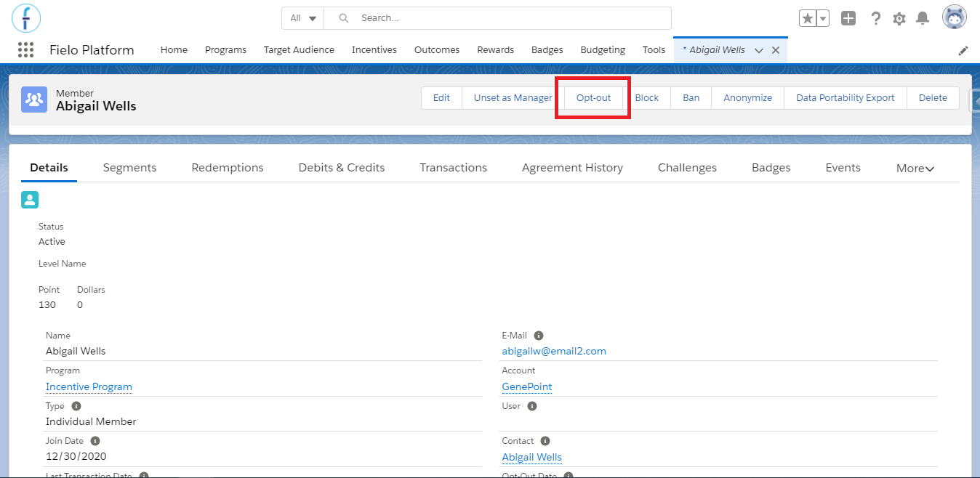Click the Edit button
The width and height of the screenshot is (980, 478).
[441, 98]
